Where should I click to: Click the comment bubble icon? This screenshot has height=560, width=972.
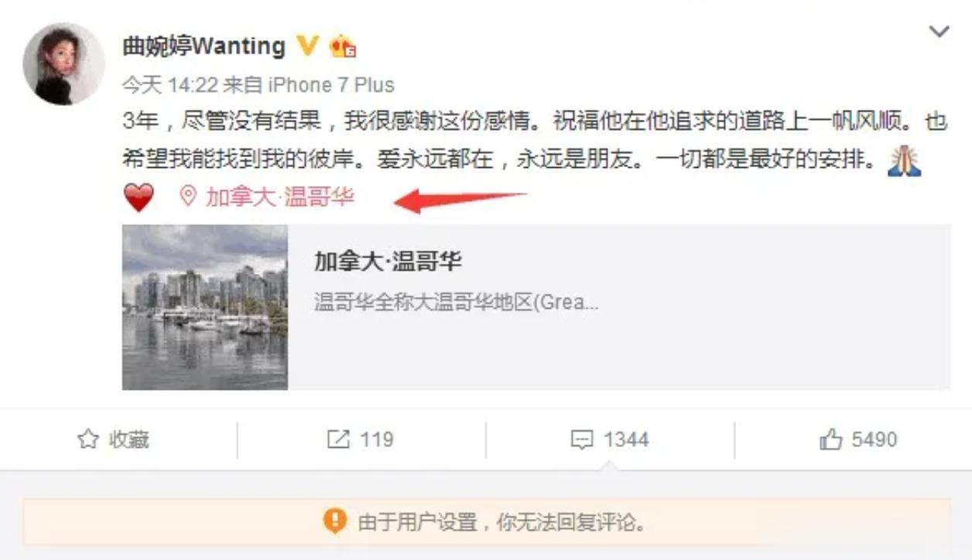[581, 440]
